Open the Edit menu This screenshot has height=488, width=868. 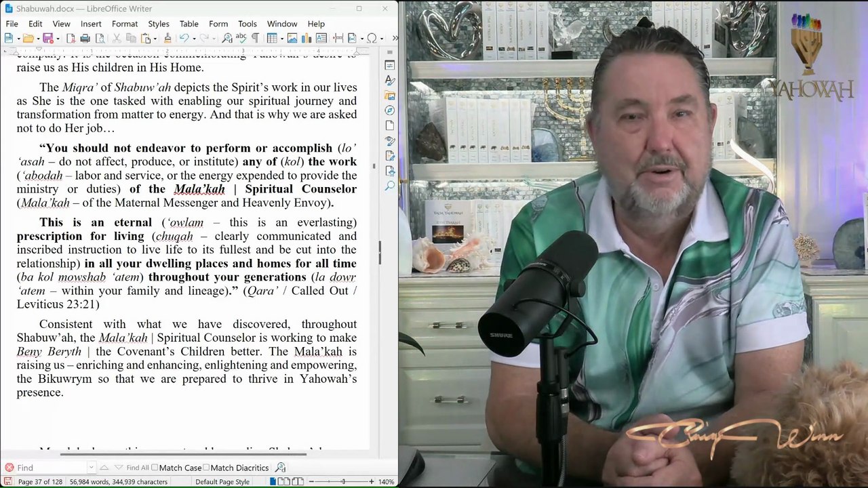(x=35, y=24)
